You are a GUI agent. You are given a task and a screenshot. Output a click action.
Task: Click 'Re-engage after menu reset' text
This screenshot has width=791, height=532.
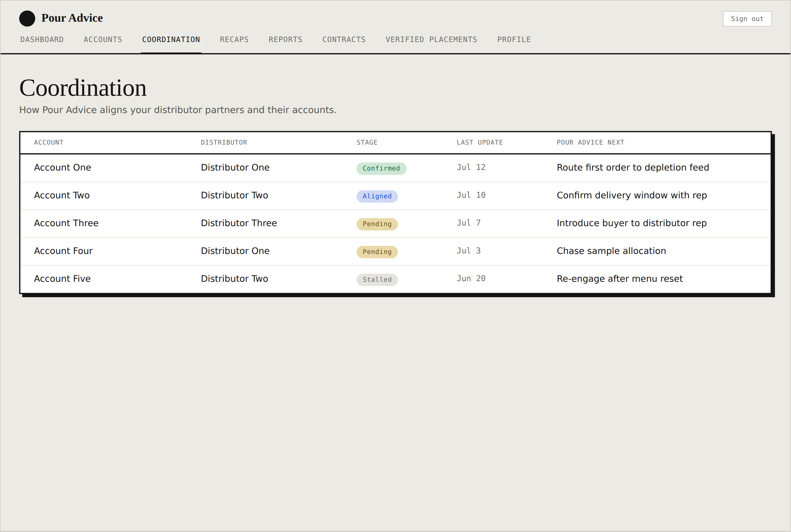pyautogui.click(x=620, y=279)
